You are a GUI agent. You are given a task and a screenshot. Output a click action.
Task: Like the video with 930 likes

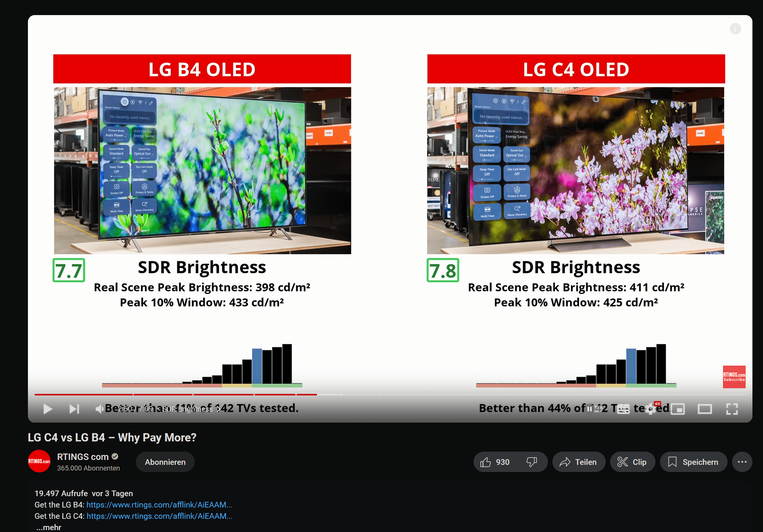click(x=495, y=462)
